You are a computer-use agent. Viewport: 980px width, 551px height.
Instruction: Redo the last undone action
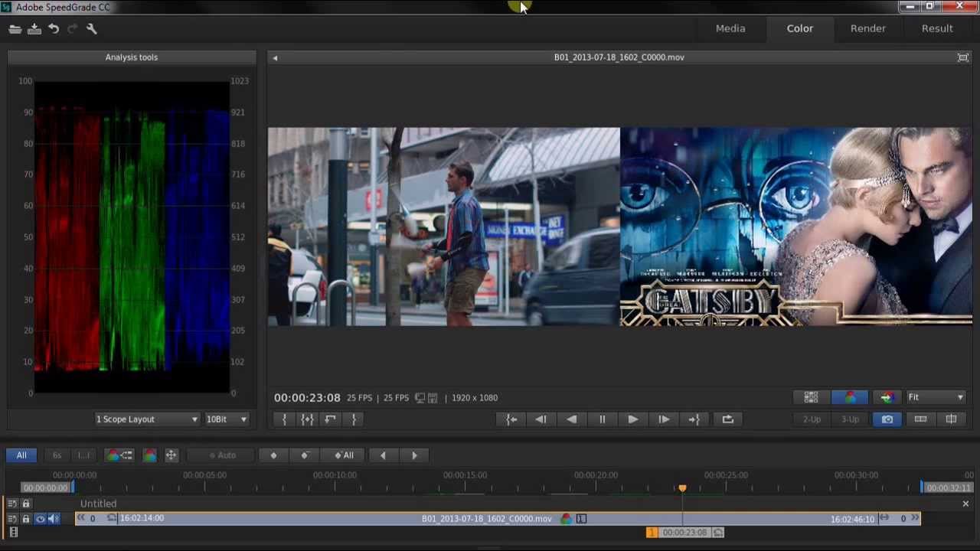[x=73, y=29]
